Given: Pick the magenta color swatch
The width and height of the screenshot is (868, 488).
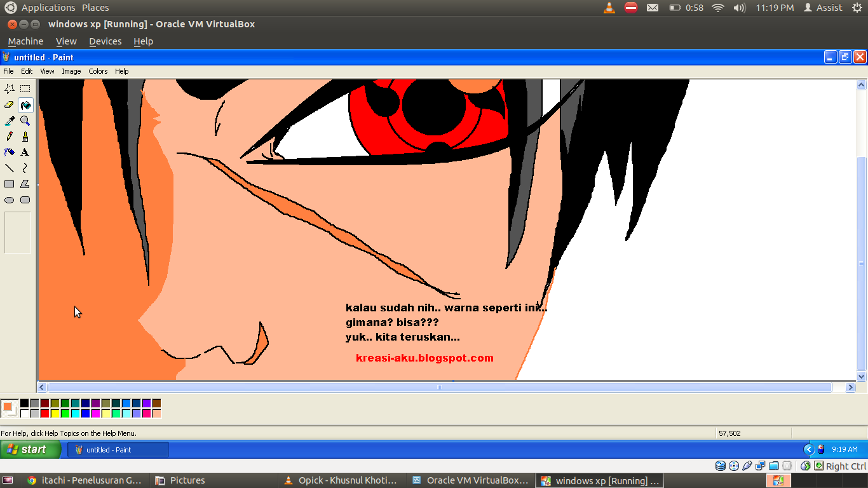Looking at the screenshot, I should click(95, 414).
